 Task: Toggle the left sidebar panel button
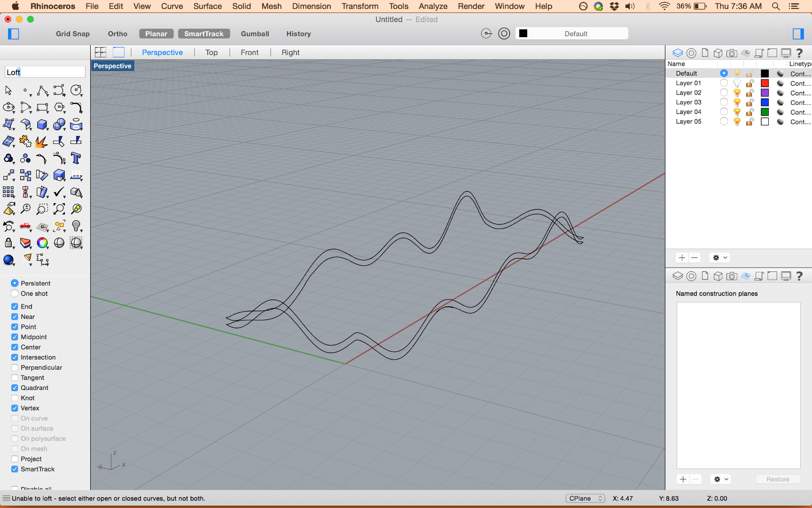14,34
